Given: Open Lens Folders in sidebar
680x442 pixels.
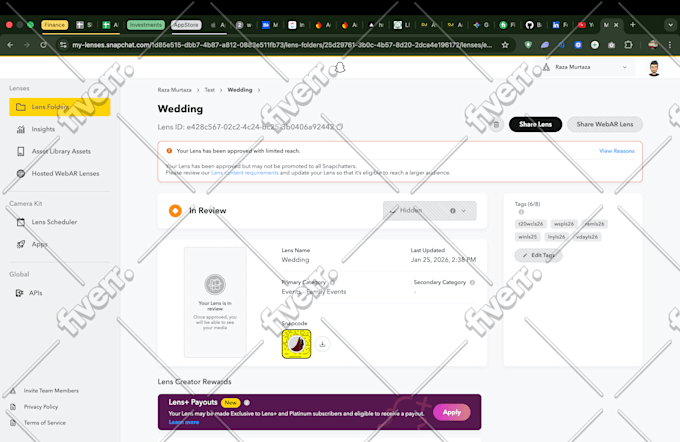Looking at the screenshot, I should point(60,107).
